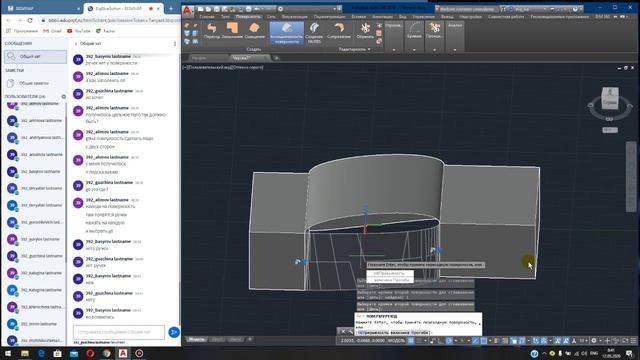Switch to the Вставка ribbon tab

click(358, 17)
